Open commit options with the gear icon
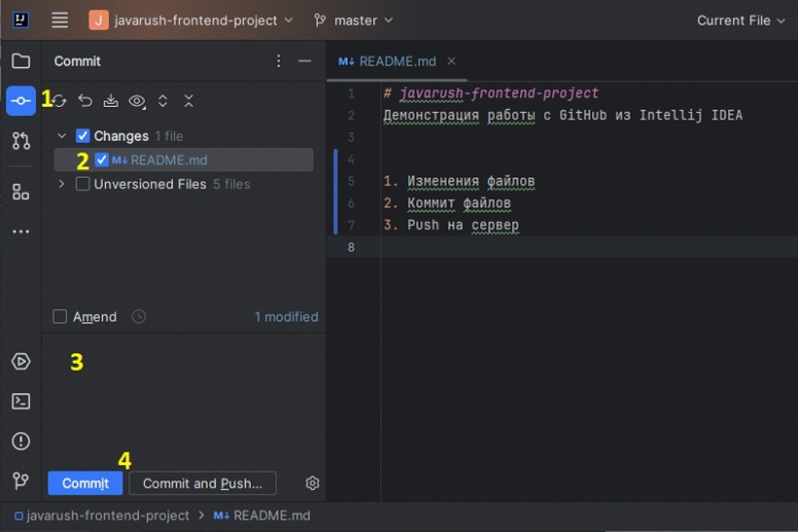 tap(312, 483)
